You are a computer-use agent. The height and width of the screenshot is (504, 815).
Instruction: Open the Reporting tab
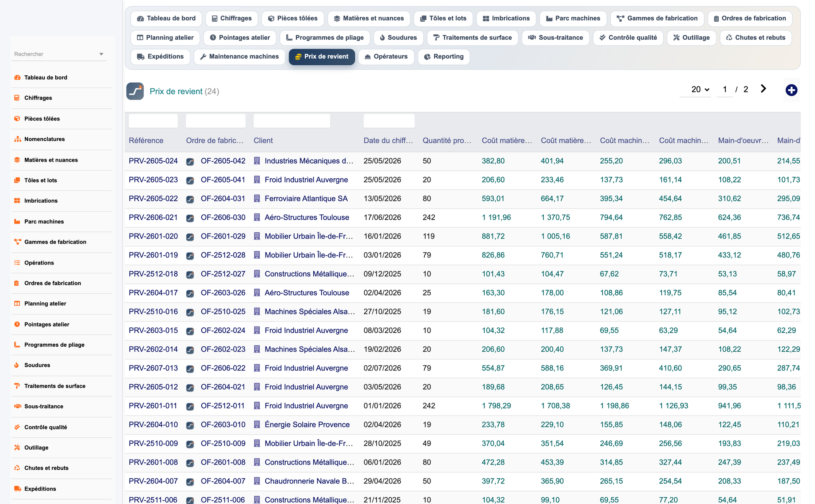click(x=444, y=57)
